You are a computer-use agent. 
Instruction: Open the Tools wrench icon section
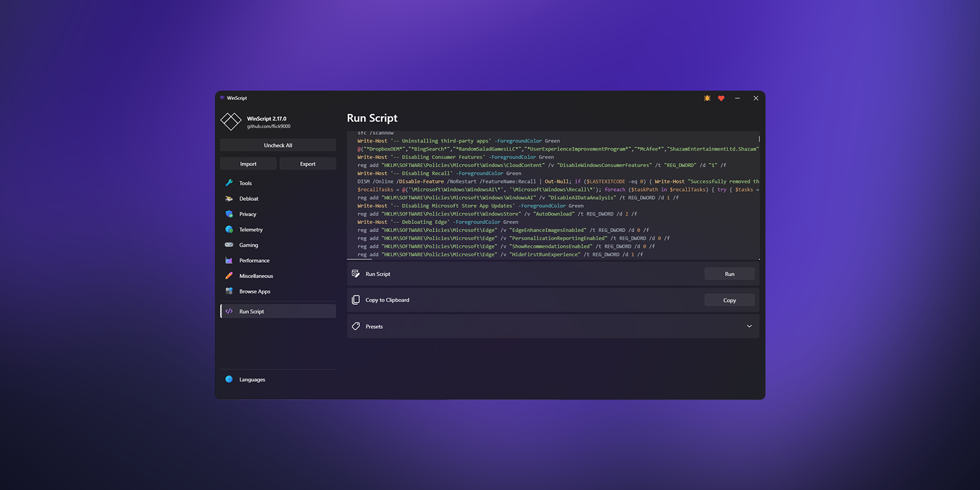229,183
